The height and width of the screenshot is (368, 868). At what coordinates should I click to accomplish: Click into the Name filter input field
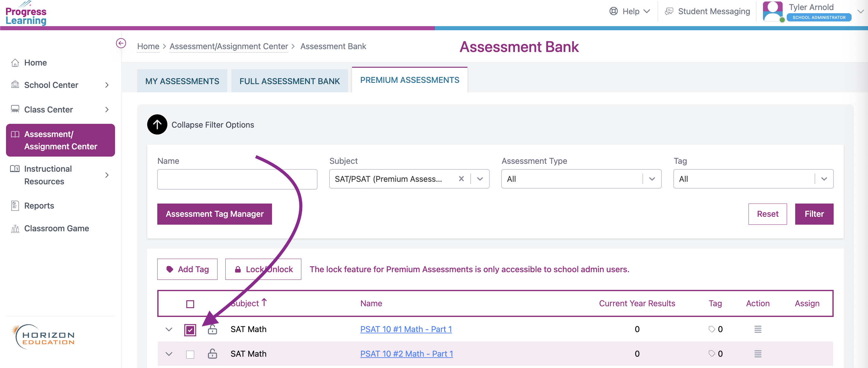(x=237, y=179)
